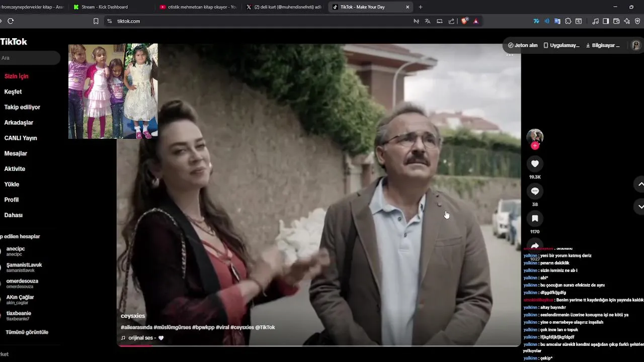
Task: Open the ŞamanistLavuk followed account
Action: pos(24,267)
